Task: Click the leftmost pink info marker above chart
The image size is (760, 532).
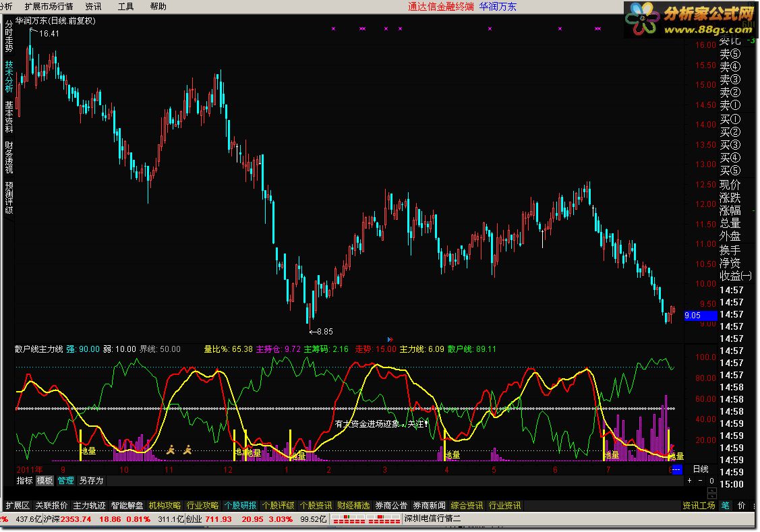Action: pos(333,28)
